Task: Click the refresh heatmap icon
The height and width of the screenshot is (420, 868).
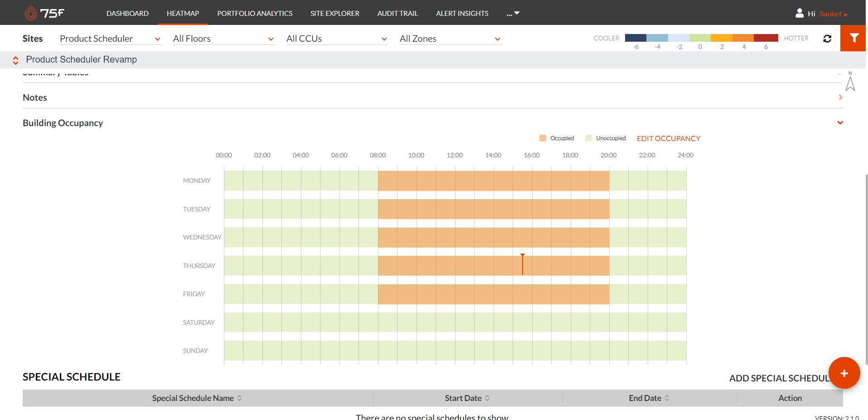Action: click(x=827, y=39)
